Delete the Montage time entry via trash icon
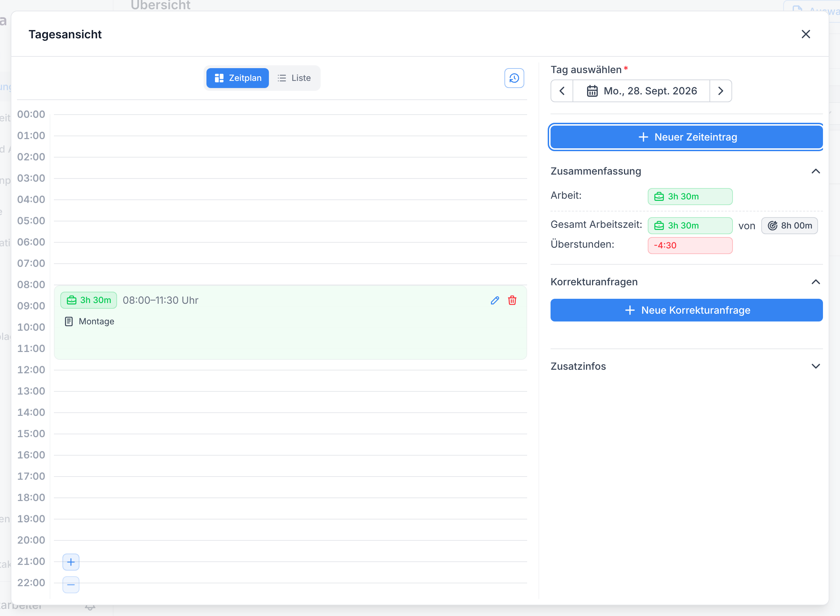 pos(512,300)
